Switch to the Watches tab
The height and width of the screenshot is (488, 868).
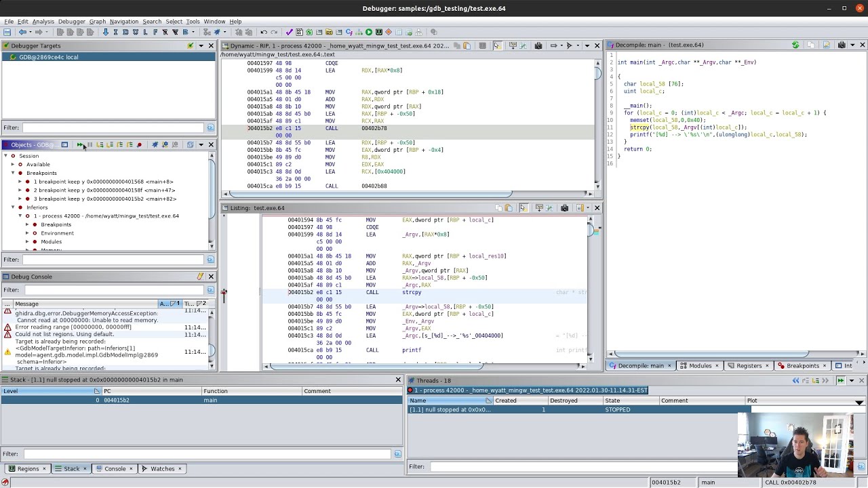162,469
